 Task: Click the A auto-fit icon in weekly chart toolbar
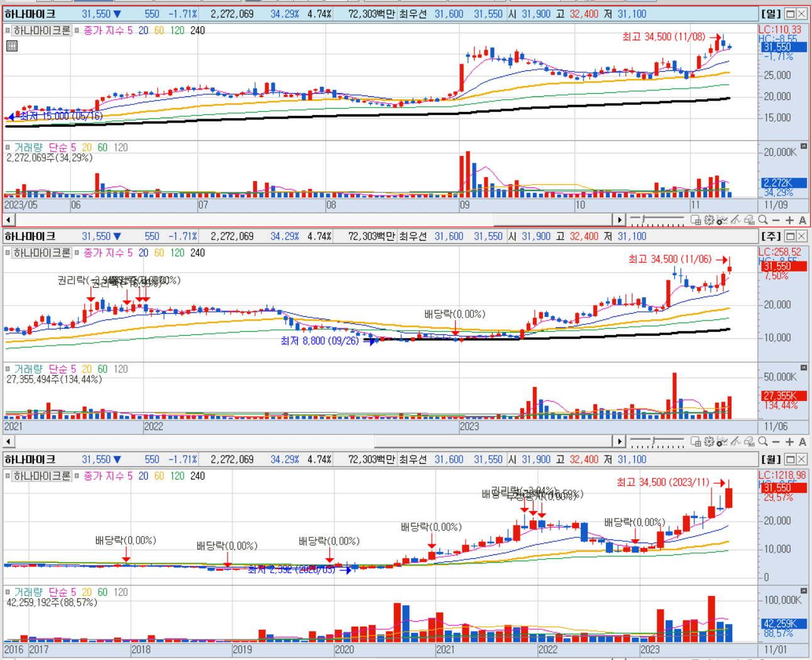(802, 442)
